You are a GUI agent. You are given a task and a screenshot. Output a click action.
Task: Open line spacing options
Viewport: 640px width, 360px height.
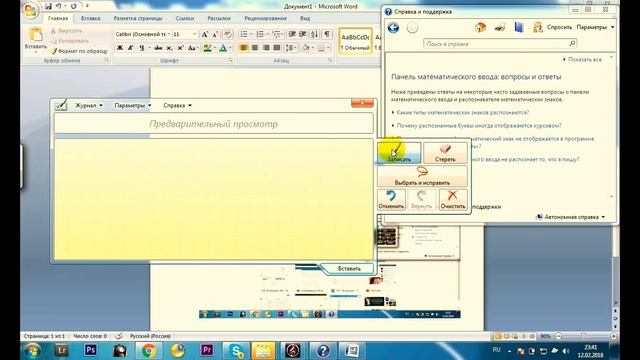click(290, 48)
